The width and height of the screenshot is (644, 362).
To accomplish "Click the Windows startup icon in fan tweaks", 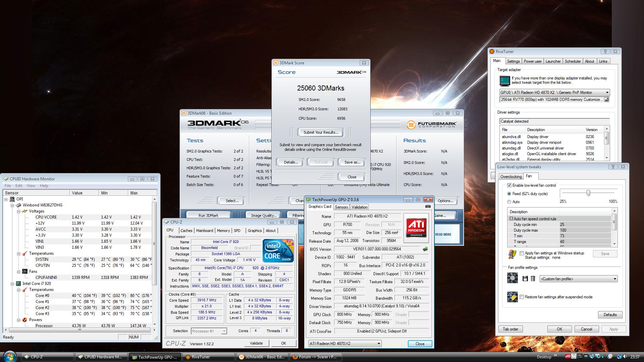I will tap(512, 254).
